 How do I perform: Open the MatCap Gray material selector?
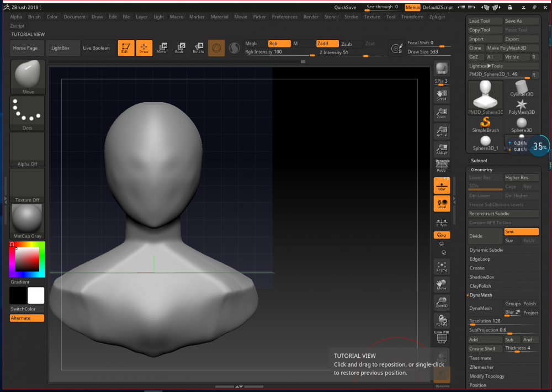[27, 221]
